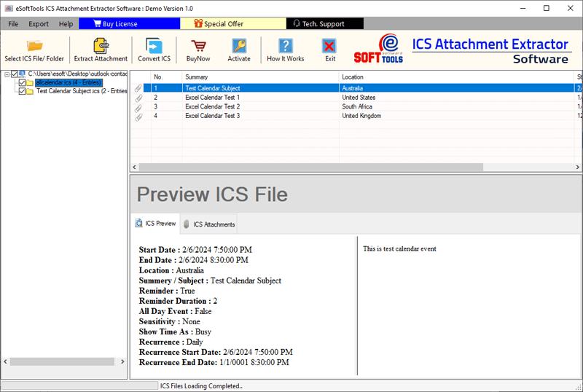Click the computer icon of root path
Viewport: 583px width, 392px height.
pos(22,74)
